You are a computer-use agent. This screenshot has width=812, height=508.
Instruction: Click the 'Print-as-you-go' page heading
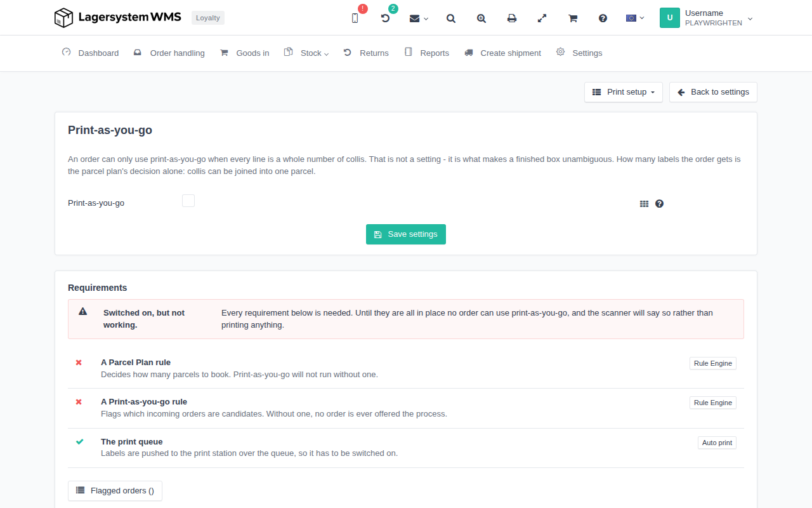tap(110, 130)
